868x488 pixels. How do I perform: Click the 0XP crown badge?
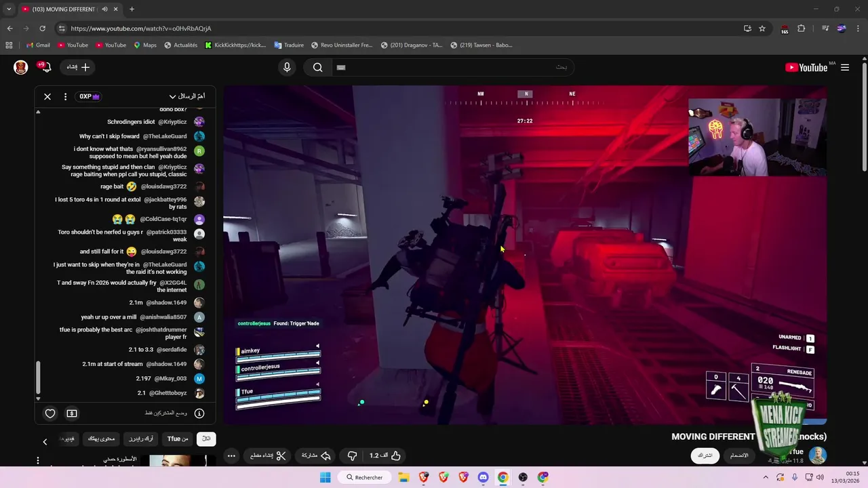point(90,96)
